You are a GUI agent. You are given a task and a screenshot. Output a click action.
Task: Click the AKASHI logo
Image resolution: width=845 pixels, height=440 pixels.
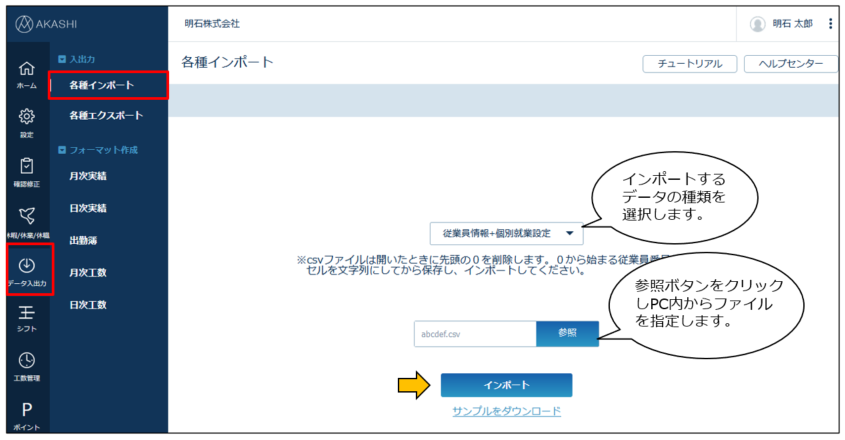point(46,24)
